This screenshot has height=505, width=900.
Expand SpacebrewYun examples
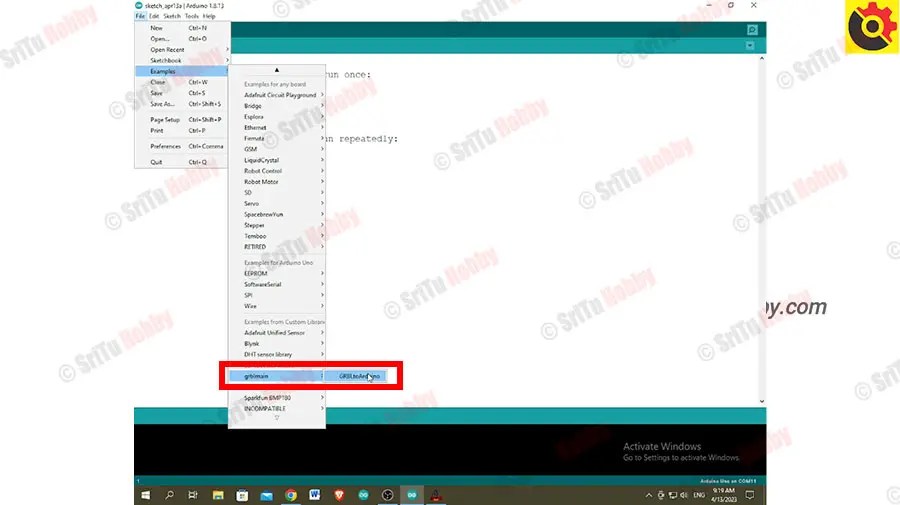tap(277, 214)
